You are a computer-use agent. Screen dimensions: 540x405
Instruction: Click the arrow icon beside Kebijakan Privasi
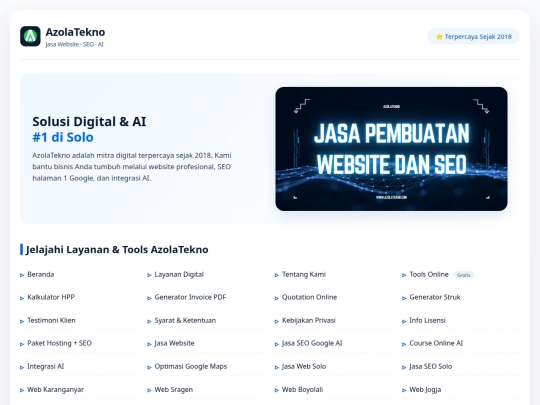(277, 321)
